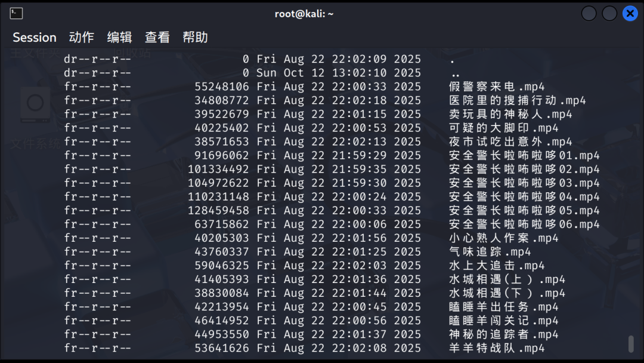Click the file size 128459458
This screenshot has width=644, height=363.
(218, 211)
